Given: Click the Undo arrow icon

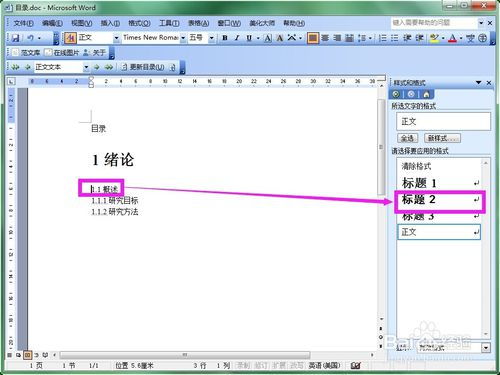Looking at the screenshot, I should click(x=30, y=38).
